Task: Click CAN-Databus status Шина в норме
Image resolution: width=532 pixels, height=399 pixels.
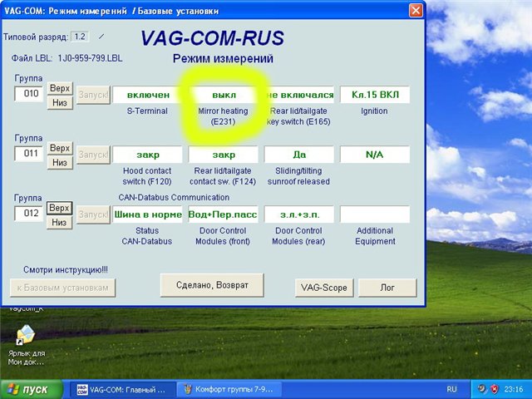Action: pos(147,214)
